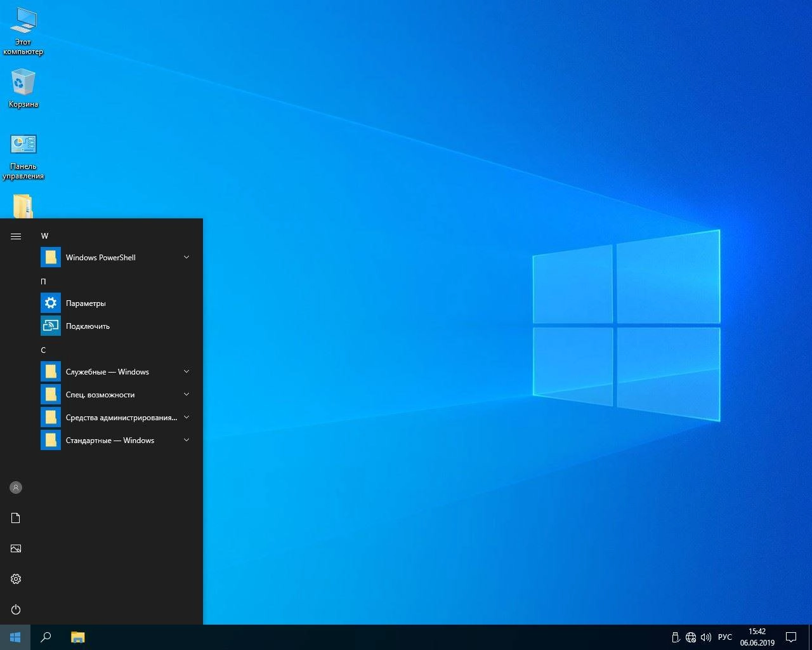Select the Корзина recycle bin icon
The height and width of the screenshot is (650, 812).
click(23, 88)
